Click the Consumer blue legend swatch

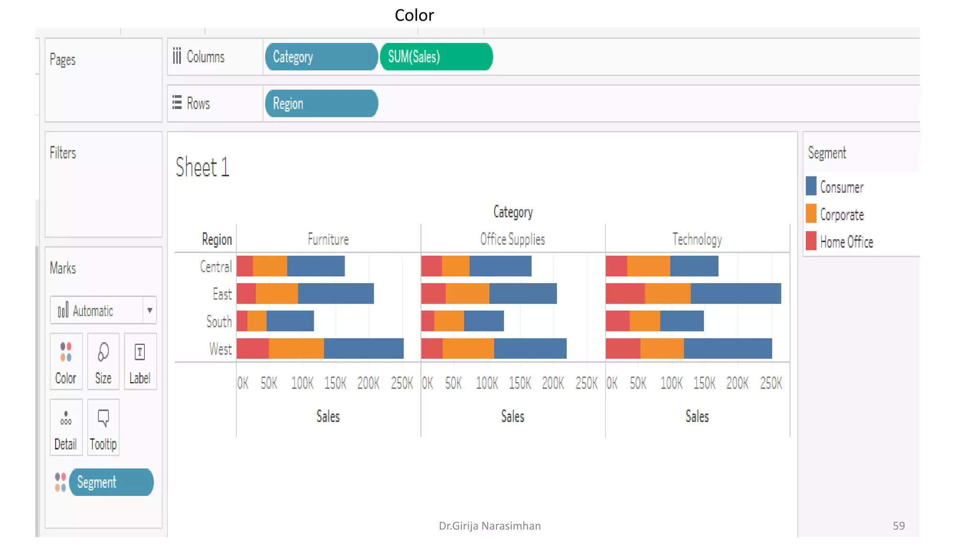coord(811,187)
